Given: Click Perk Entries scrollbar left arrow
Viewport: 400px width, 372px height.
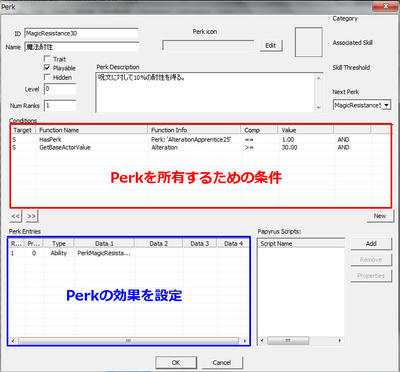Looking at the screenshot, I should pos(13,341).
